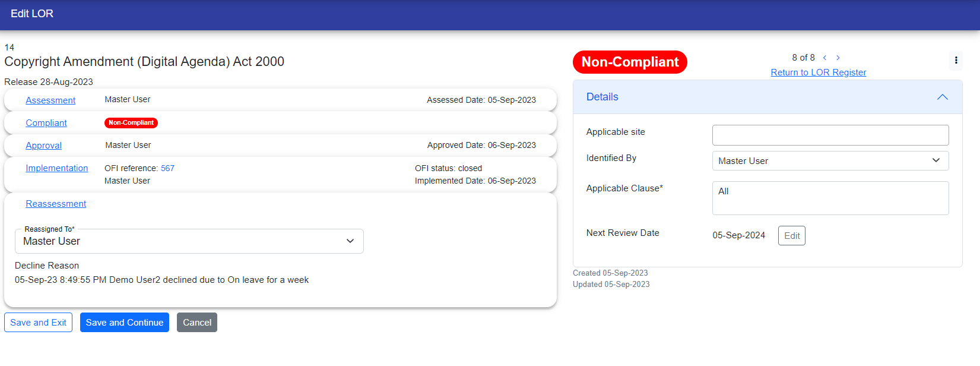Edit the Next Review Date

[x=791, y=236]
